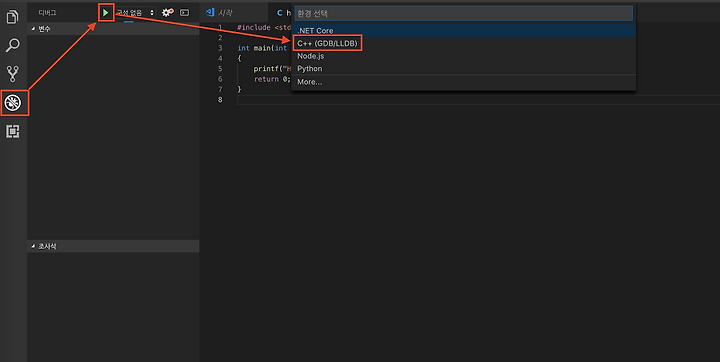The image size is (720, 362).
Task: Select .NET Core environment
Action: [464, 31]
